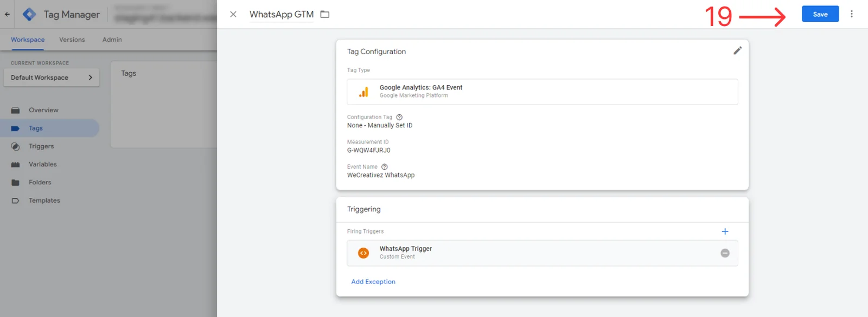Switch to the Versions tab
Screen dimensions: 868x317
pyautogui.click(x=72, y=40)
